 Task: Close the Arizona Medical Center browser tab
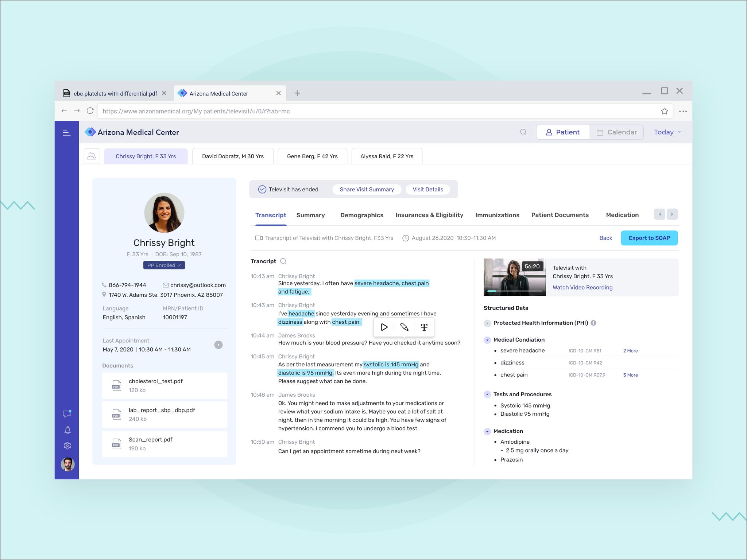[x=278, y=93]
